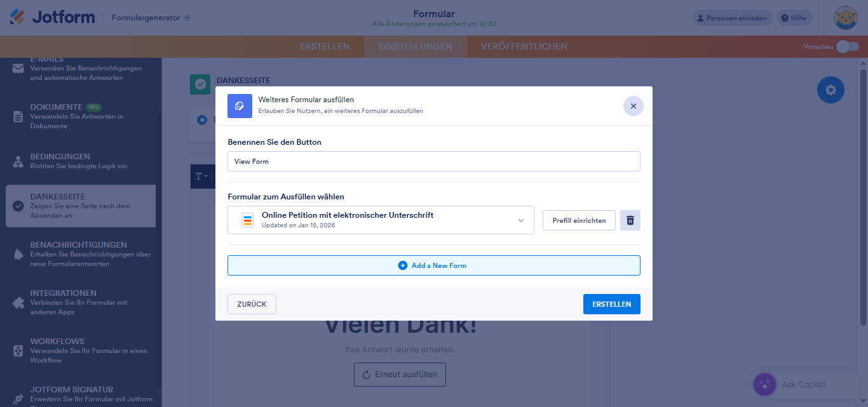Image resolution: width=868 pixels, height=407 pixels.
Task: Click the green Dankesseite header icon
Action: pyautogui.click(x=200, y=84)
